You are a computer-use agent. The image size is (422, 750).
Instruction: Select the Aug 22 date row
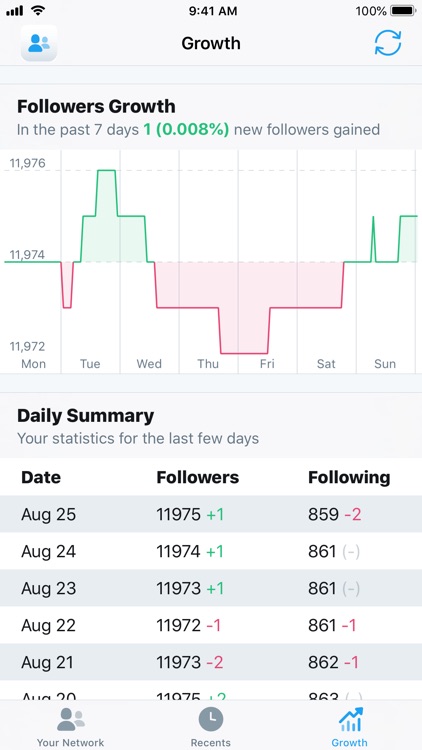(x=211, y=625)
